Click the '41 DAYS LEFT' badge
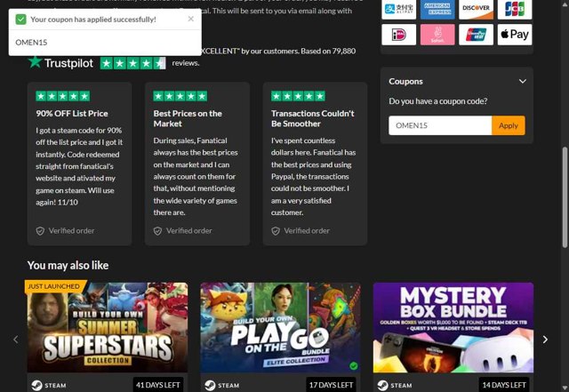The height and width of the screenshot is (392, 569). point(158,385)
